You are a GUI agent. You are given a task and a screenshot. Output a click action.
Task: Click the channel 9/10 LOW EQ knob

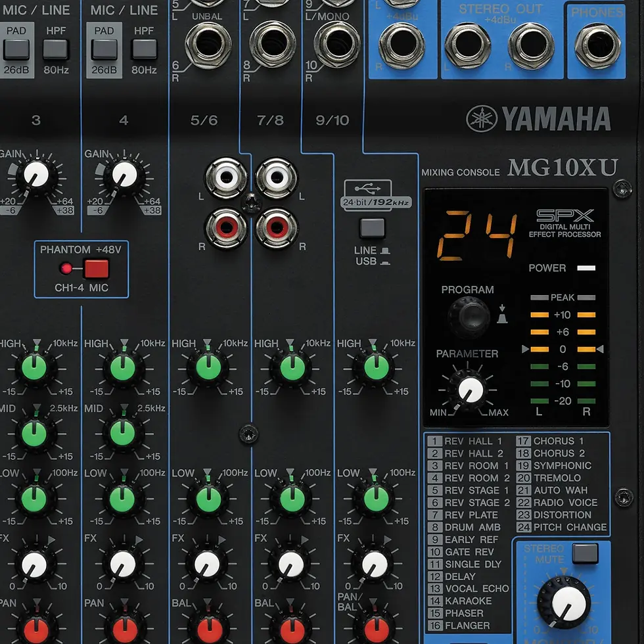[x=376, y=498]
